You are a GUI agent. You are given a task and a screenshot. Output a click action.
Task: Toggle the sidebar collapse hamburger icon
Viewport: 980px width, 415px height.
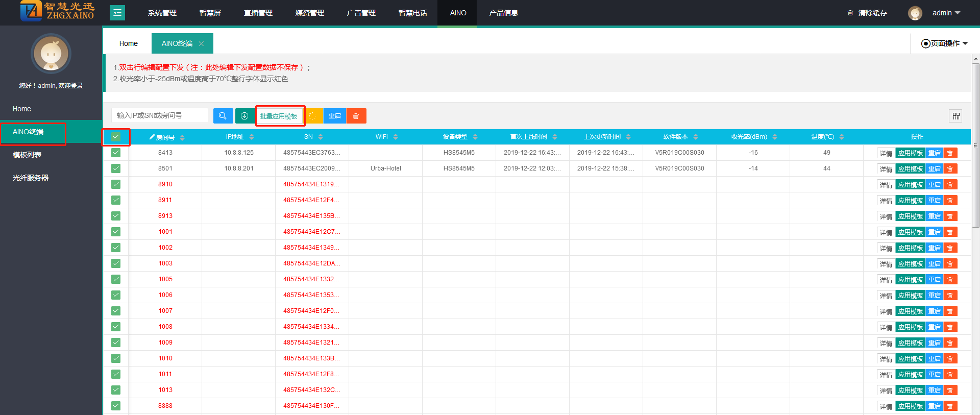point(117,13)
